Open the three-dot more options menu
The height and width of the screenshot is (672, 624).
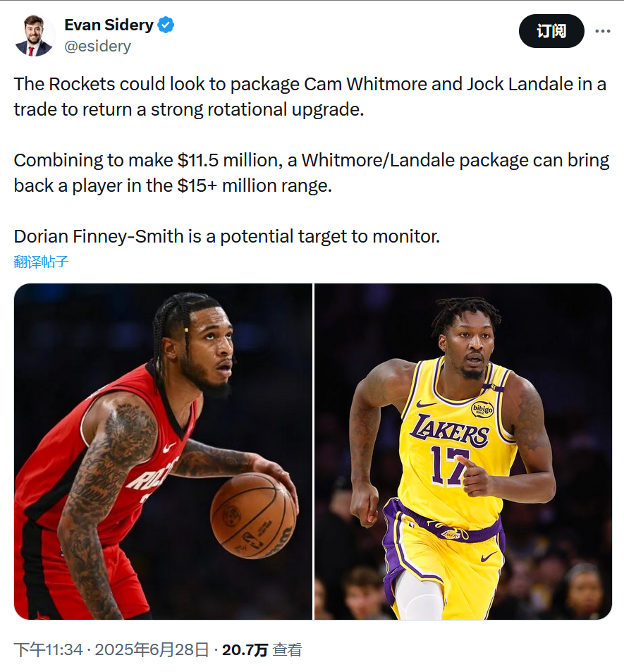603,31
